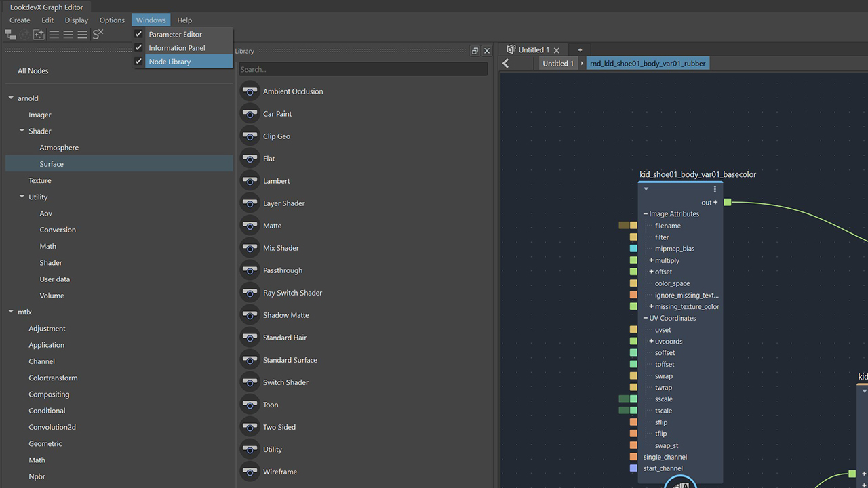Click the Standard Hair shader icon
This screenshot has width=868, height=488.
click(x=250, y=338)
